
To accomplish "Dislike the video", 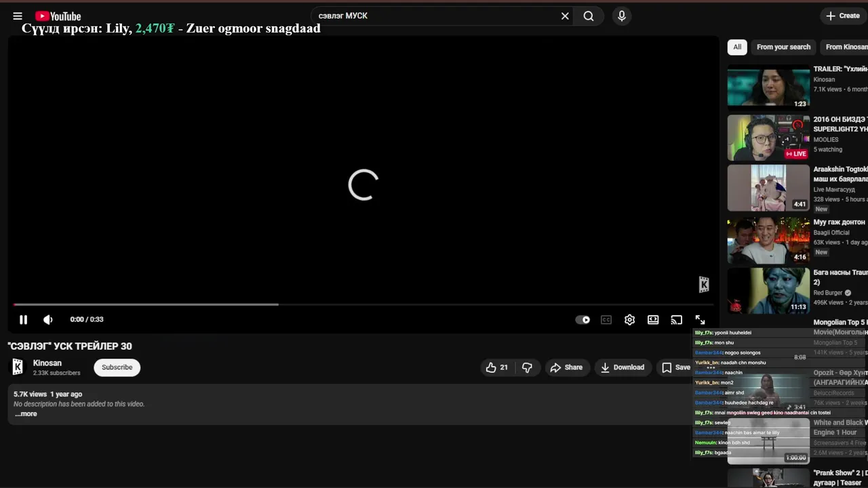I will click(527, 367).
